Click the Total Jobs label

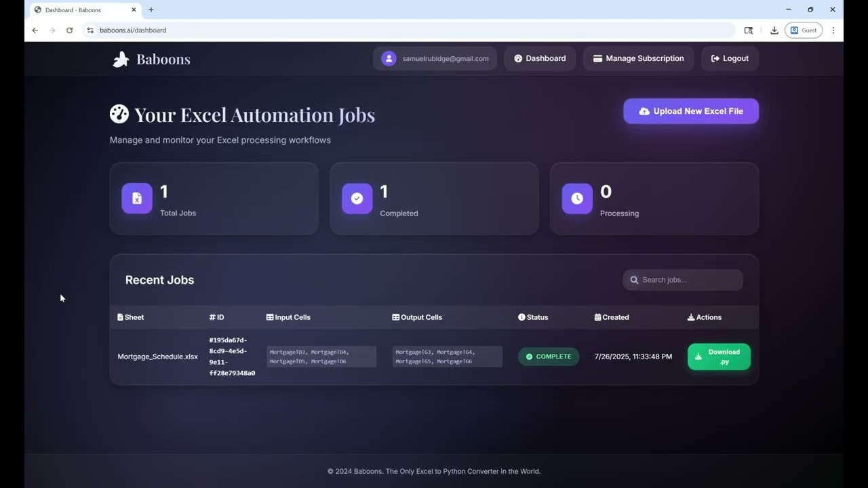[x=178, y=213]
